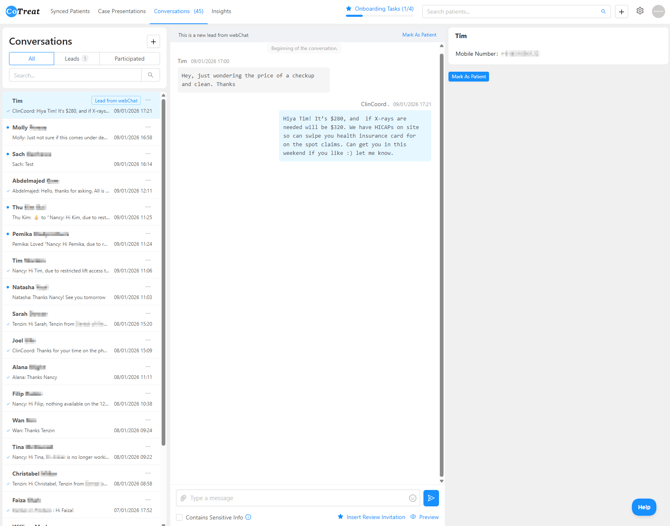Open the settings gear icon
Image resolution: width=670 pixels, height=526 pixels.
tap(640, 11)
